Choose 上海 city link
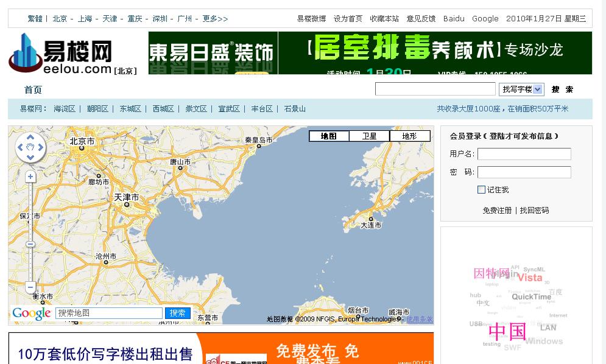 click(85, 18)
